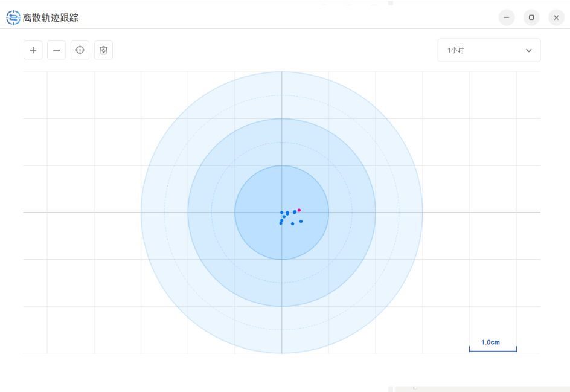Click the bottom edge of the innermost circle
The height and width of the screenshot is (392, 570).
click(281, 259)
